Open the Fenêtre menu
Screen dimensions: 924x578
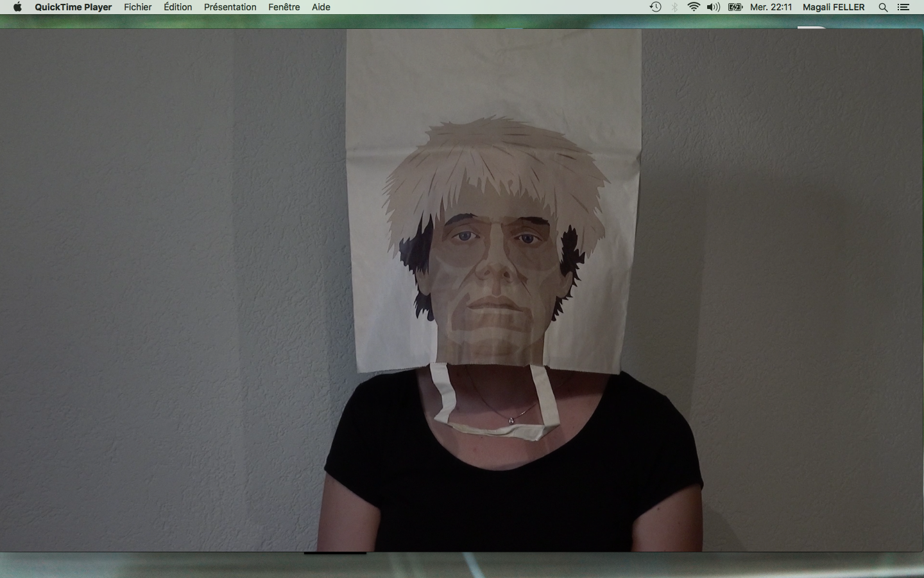(x=284, y=7)
